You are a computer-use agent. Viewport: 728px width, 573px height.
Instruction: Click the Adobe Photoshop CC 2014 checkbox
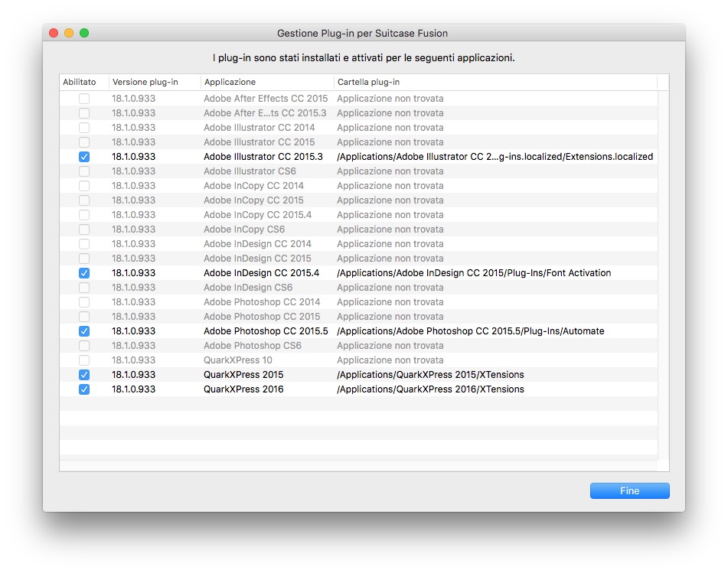click(x=84, y=302)
